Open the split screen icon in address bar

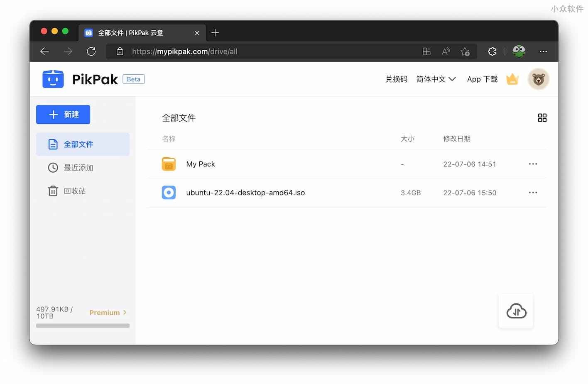point(426,51)
